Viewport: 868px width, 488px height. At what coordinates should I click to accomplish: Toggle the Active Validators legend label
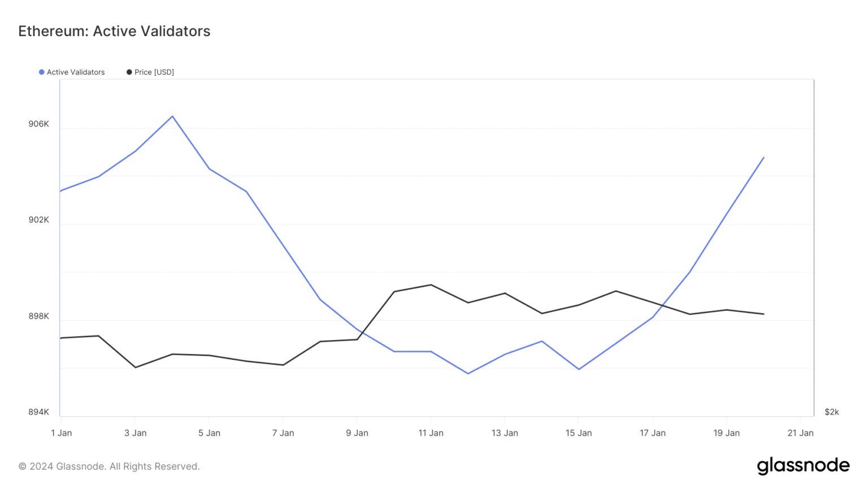coord(76,72)
